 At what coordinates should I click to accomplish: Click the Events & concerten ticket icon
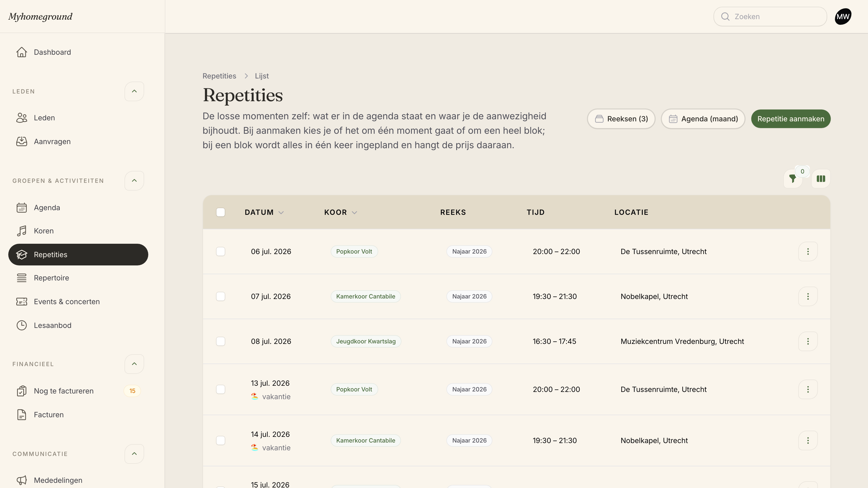(21, 301)
